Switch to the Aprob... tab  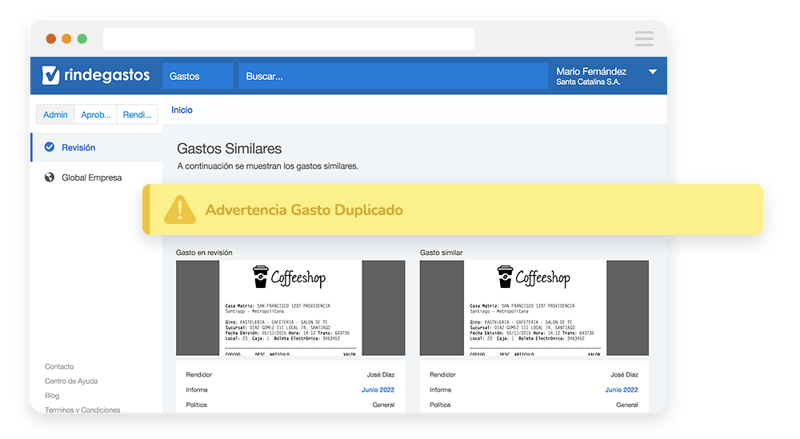point(96,115)
